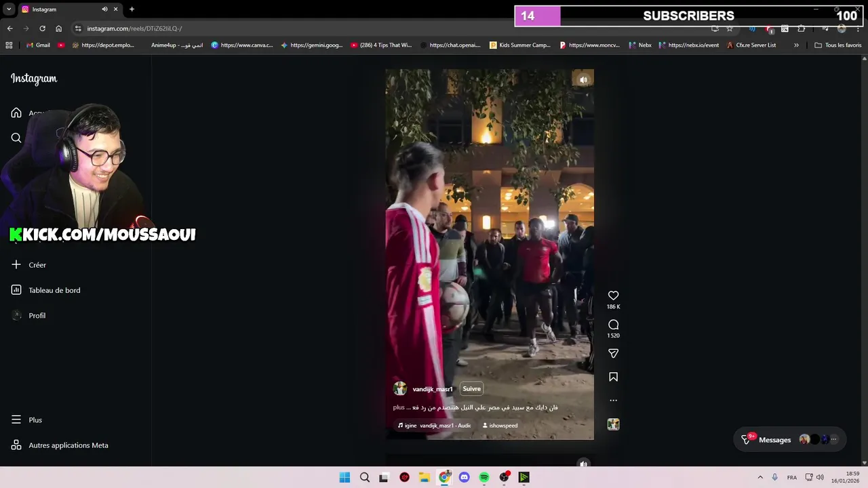Open Instagram search in the sidebar
The image size is (868, 488).
pos(16,138)
